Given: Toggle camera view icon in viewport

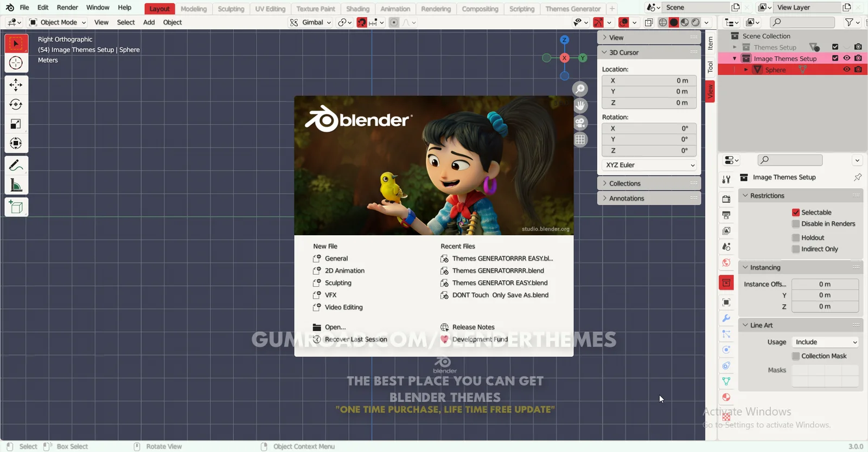Looking at the screenshot, I should pyautogui.click(x=580, y=122).
